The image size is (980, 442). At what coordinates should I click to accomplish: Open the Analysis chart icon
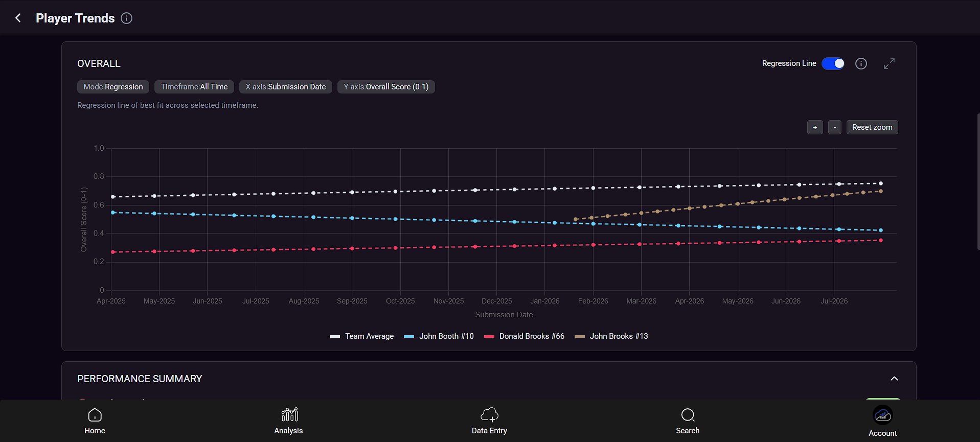[289, 414]
